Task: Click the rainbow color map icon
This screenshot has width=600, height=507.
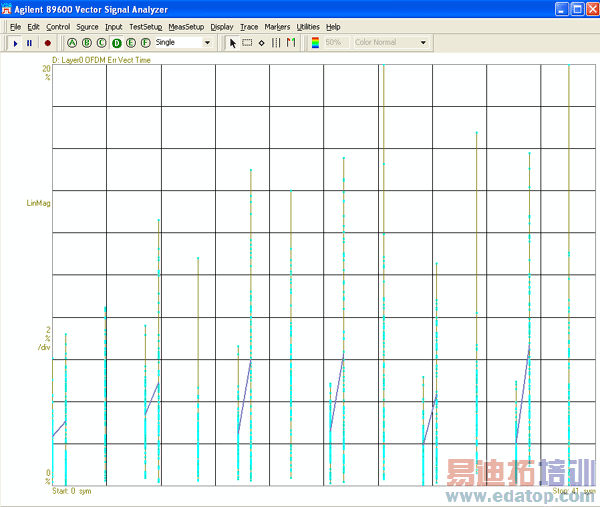Action: tap(315, 43)
